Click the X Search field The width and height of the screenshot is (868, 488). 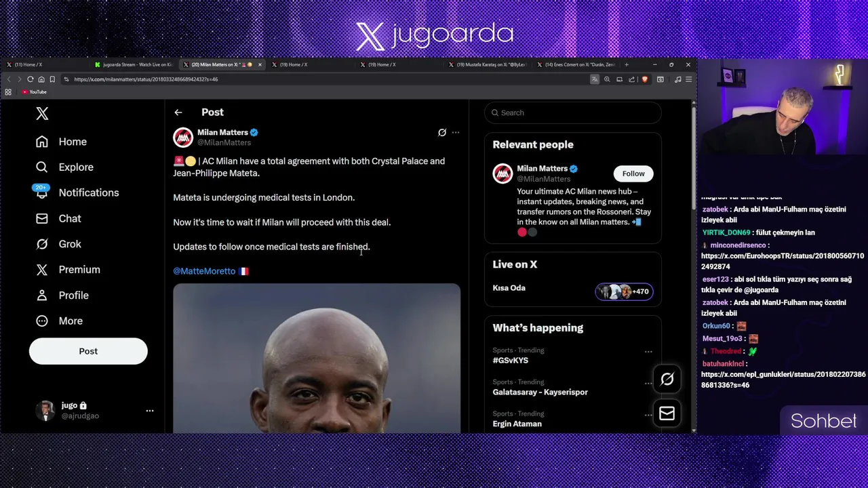point(573,113)
